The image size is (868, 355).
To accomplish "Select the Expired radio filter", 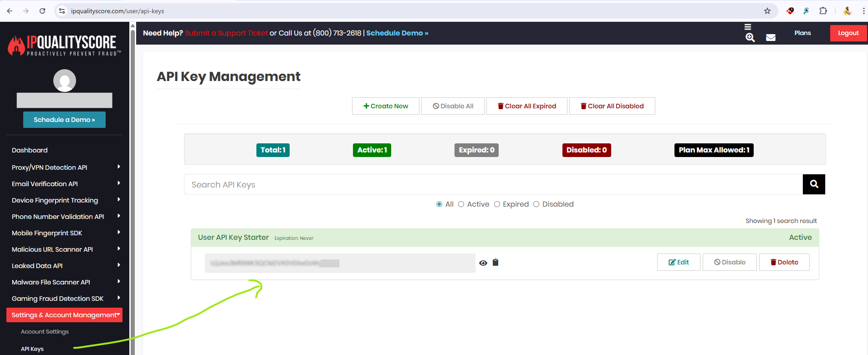I will (x=497, y=204).
